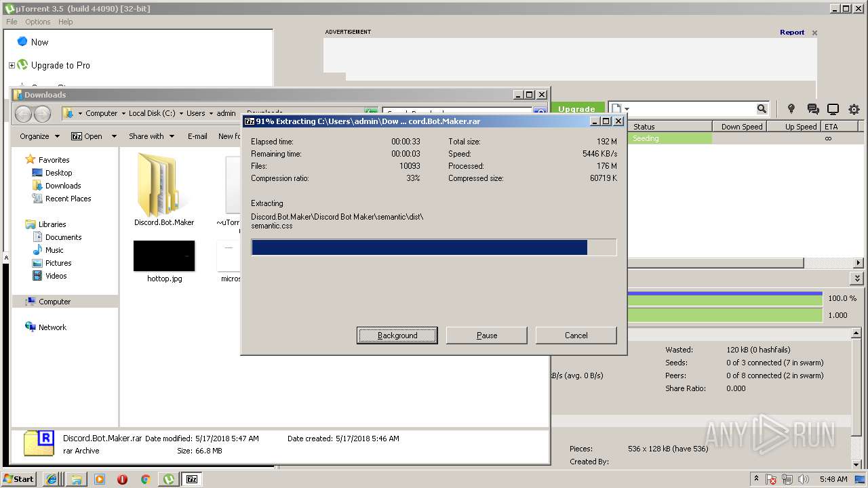This screenshot has width=868, height=488.
Task: Open Libraries in navigation pane
Action: pyautogui.click(x=52, y=224)
